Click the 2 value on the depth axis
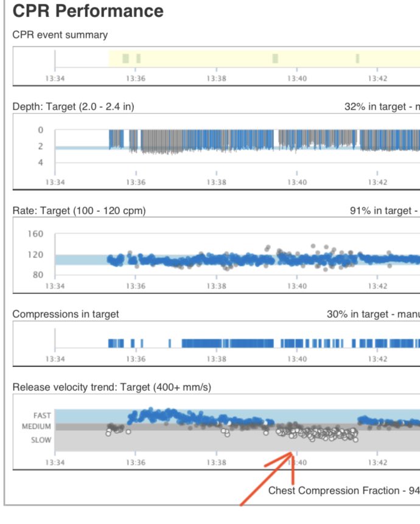Image resolution: width=420 pixels, height=524 pixels. click(40, 146)
